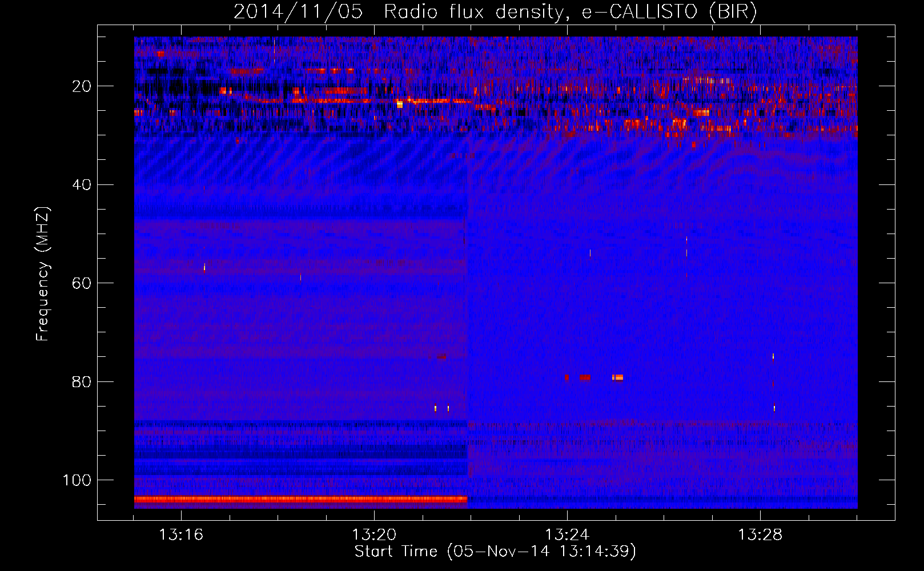Click the 100 MHz frequency tick label
Viewport: 924px width, 571px height.
77,480
